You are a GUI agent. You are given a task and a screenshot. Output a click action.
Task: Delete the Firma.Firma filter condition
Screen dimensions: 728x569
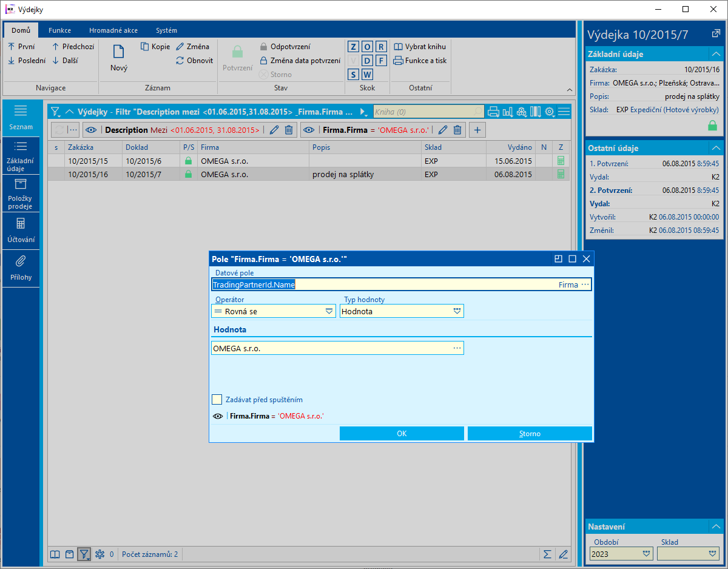[458, 130]
